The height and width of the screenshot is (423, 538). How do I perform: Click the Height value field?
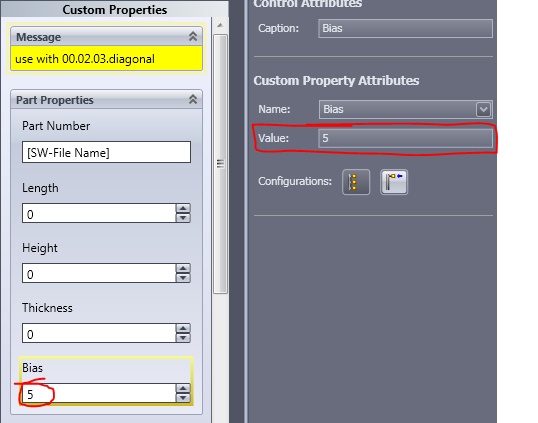99,273
